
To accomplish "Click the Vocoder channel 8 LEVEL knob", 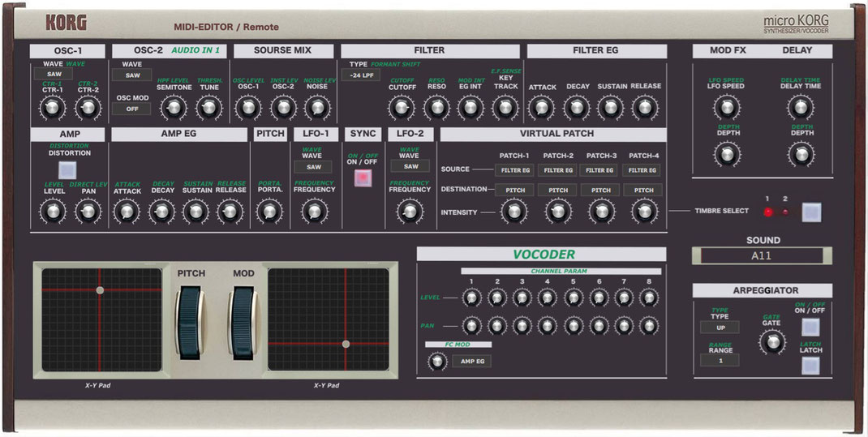I will click(x=649, y=298).
